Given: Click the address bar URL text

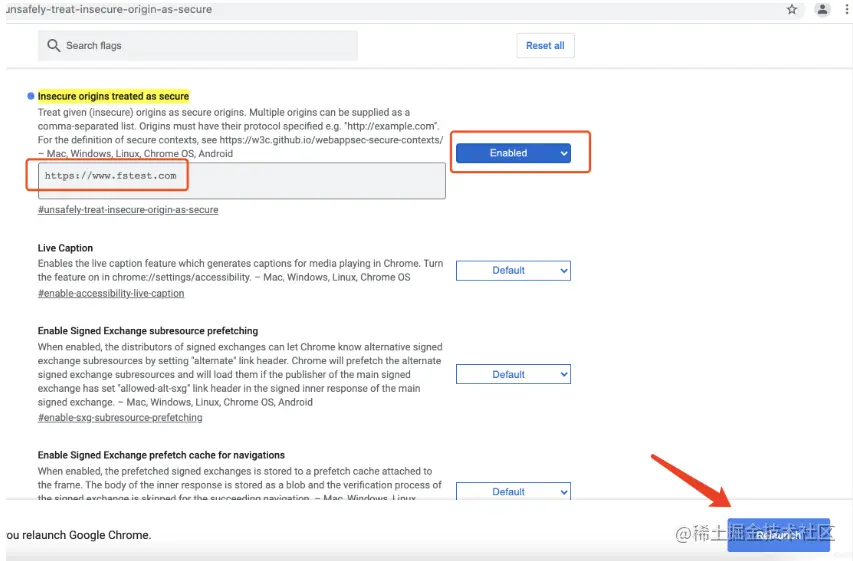Looking at the screenshot, I should (109, 9).
